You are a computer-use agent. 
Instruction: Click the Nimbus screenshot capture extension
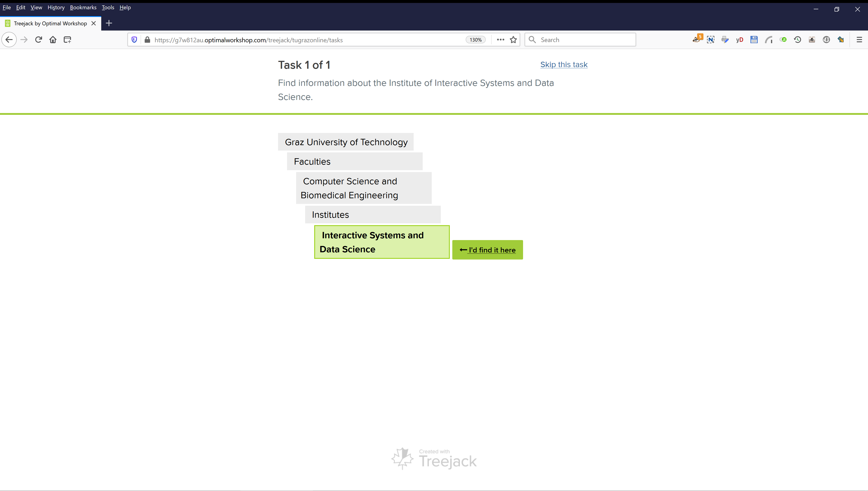pos(711,40)
